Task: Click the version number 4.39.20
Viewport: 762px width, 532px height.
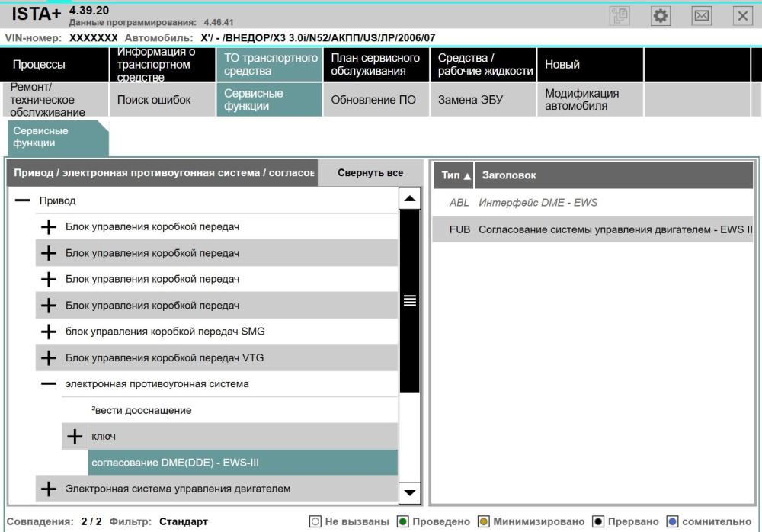Action: click(x=89, y=10)
